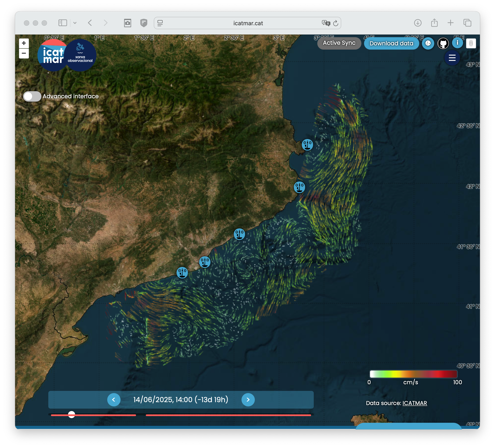Open the cookie settings icon
This screenshot has width=495, height=448.
coord(428,43)
